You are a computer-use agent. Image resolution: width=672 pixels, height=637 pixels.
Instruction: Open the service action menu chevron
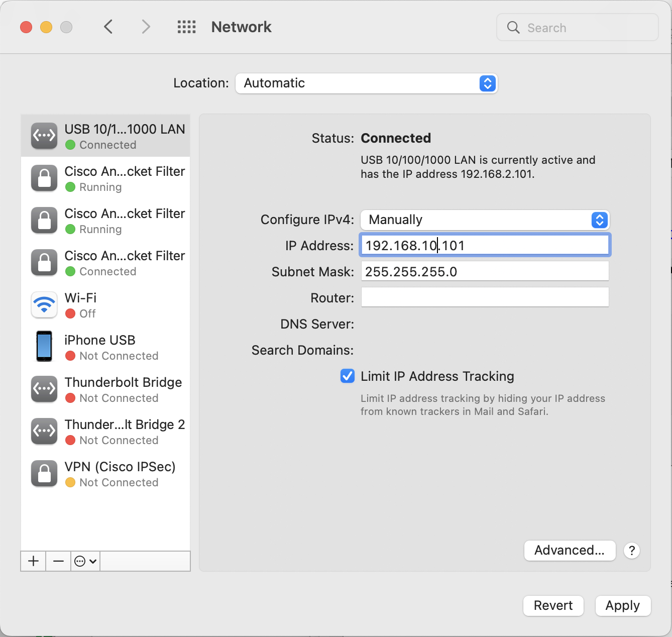click(x=85, y=561)
